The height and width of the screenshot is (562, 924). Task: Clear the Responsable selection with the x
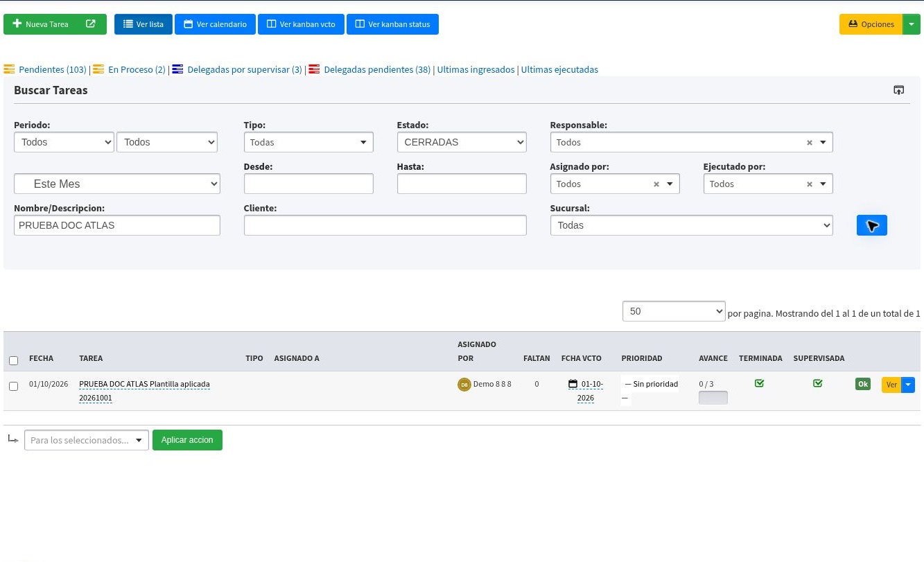pos(809,143)
